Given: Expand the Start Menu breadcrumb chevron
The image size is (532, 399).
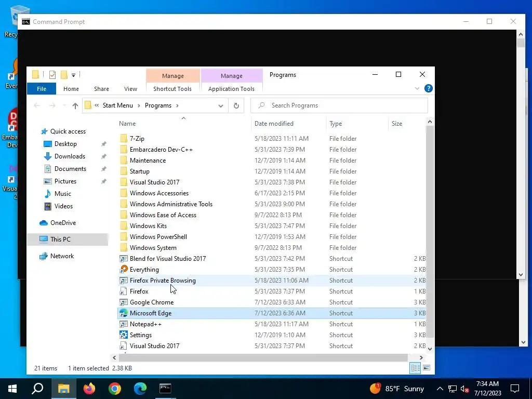Looking at the screenshot, I should (x=139, y=105).
